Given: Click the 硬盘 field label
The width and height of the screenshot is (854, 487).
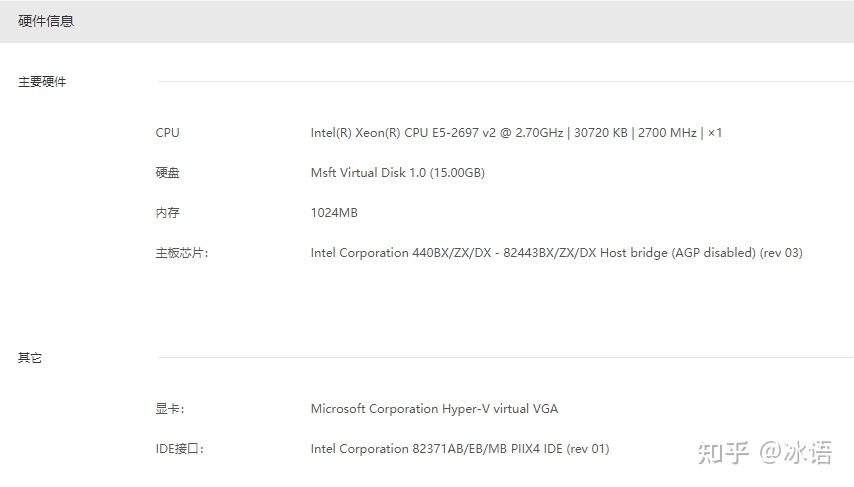Looking at the screenshot, I should [x=167, y=173].
